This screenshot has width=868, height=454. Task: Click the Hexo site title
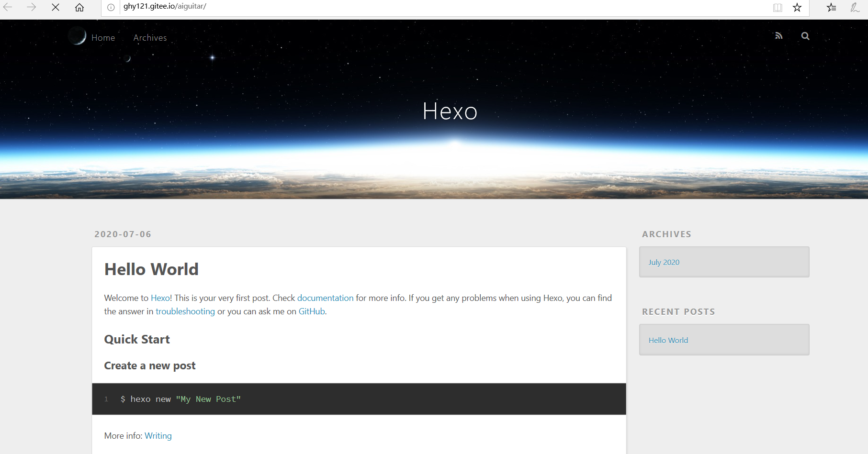point(450,111)
